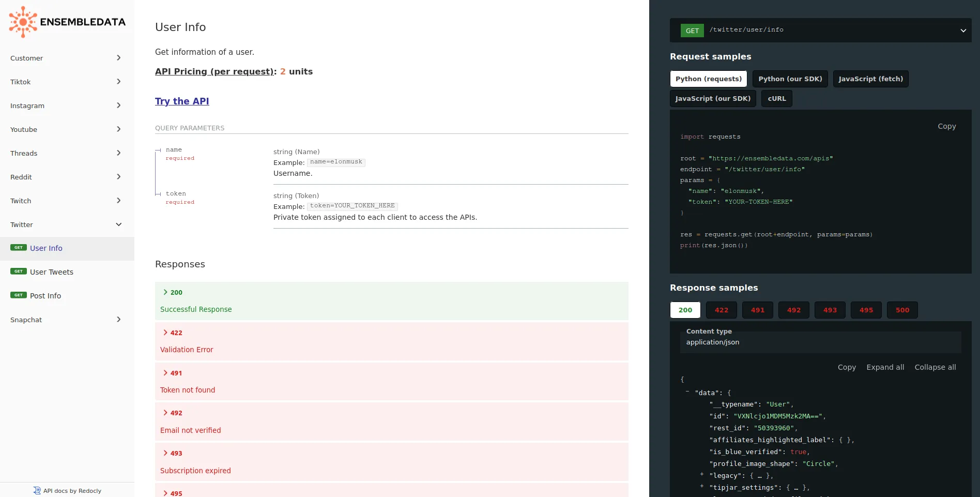The image size is (980, 497).
Task: Expand the 491 Token not found row
Action: tap(392, 381)
